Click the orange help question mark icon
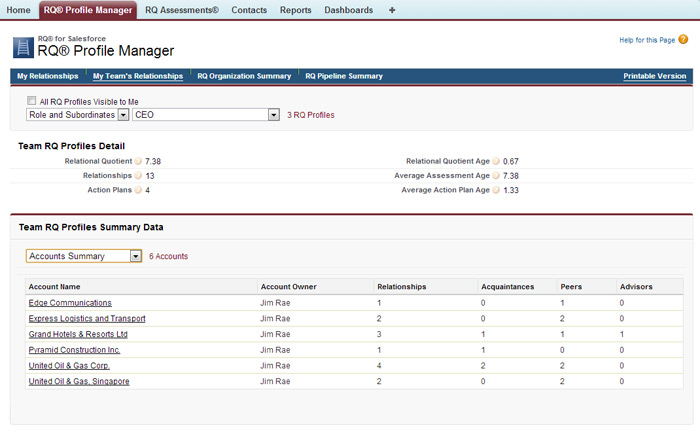Image resolution: width=700 pixels, height=445 pixels. click(x=683, y=39)
